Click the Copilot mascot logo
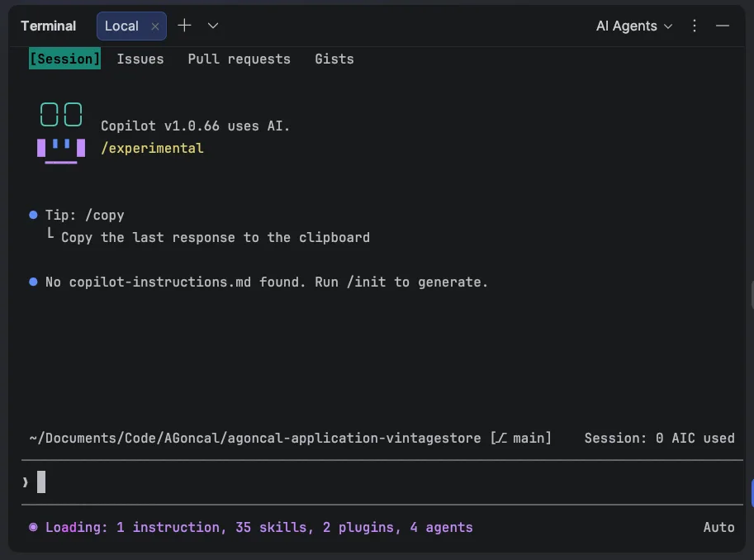The height and width of the screenshot is (560, 754). 61,133
